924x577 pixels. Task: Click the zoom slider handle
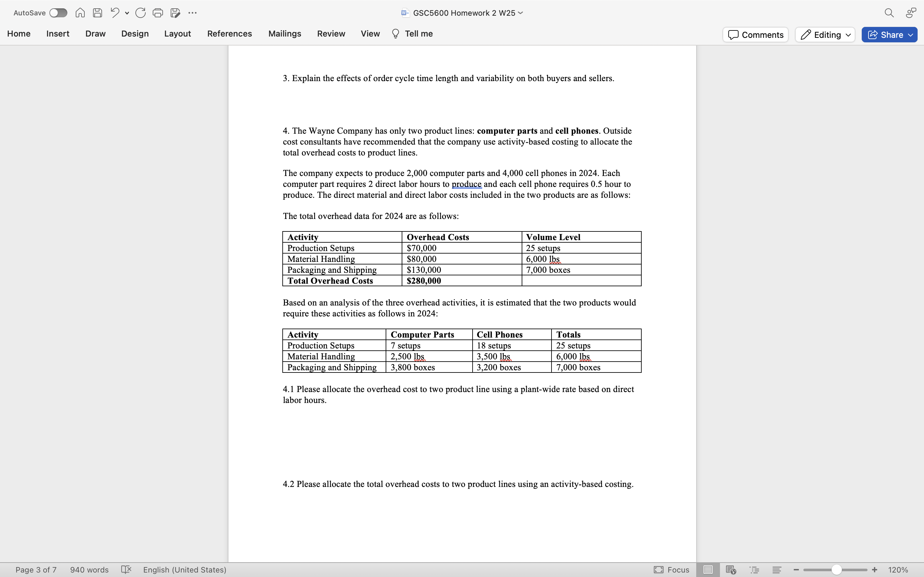[836, 569]
